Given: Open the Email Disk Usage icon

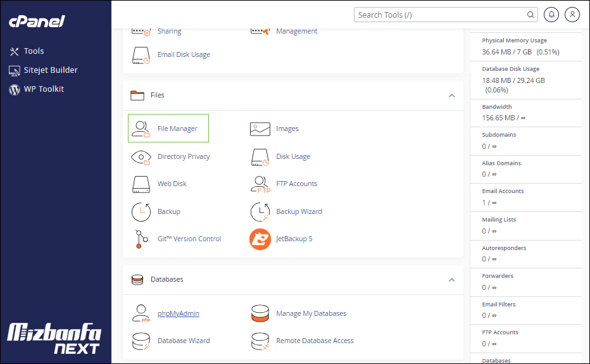Looking at the screenshot, I should click(x=141, y=55).
